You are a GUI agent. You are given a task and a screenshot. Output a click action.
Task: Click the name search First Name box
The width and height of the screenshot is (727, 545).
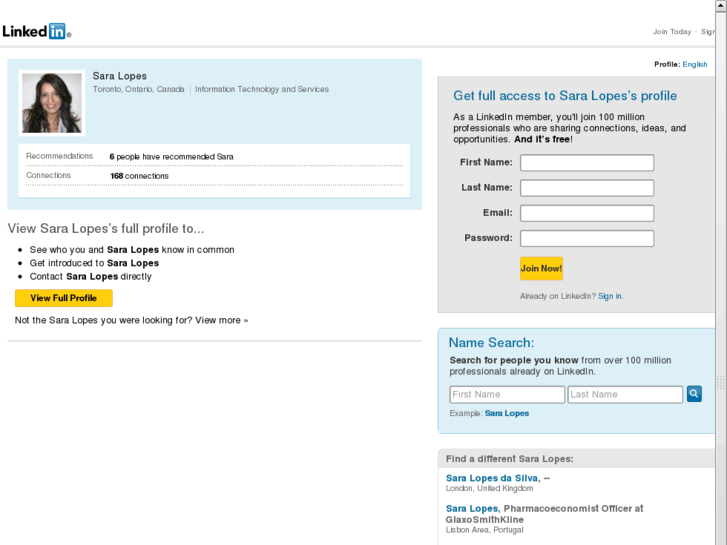(x=507, y=394)
